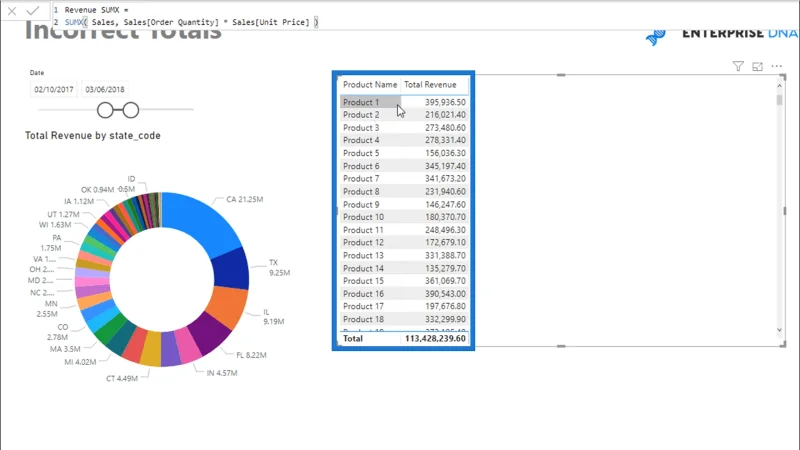This screenshot has width=800, height=450.
Task: Select the Product 18 row
Action: point(404,319)
